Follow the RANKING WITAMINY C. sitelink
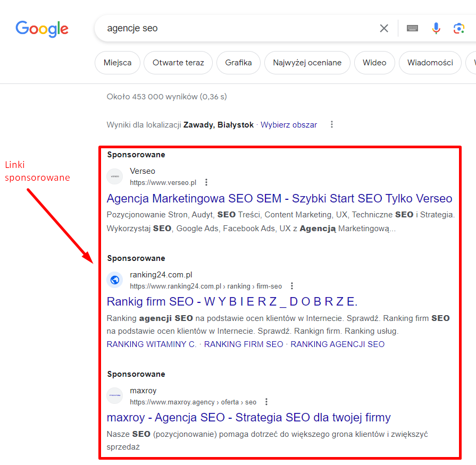Viewport: 476px width, 465px height. click(152, 344)
